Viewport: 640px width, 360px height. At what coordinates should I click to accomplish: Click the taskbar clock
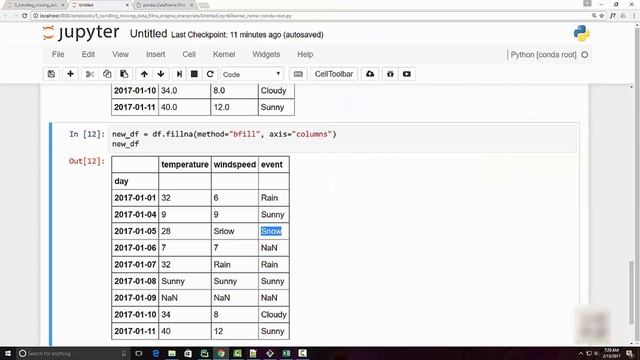tap(611, 353)
